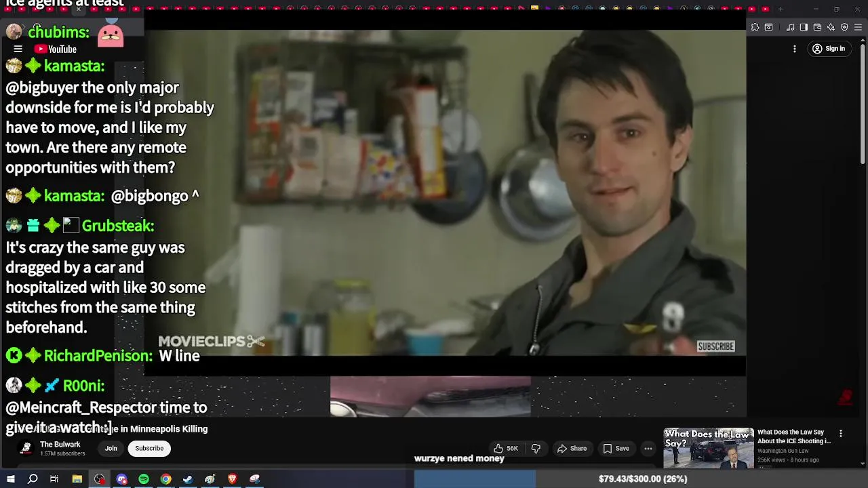The height and width of the screenshot is (488, 868).
Task: Like the video with 56K likes
Action: point(506,448)
